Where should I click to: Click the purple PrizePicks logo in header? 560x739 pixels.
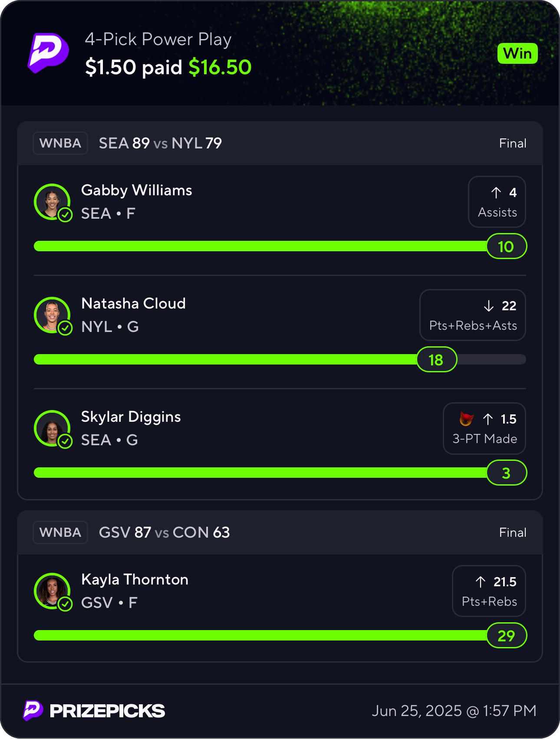[x=48, y=53]
